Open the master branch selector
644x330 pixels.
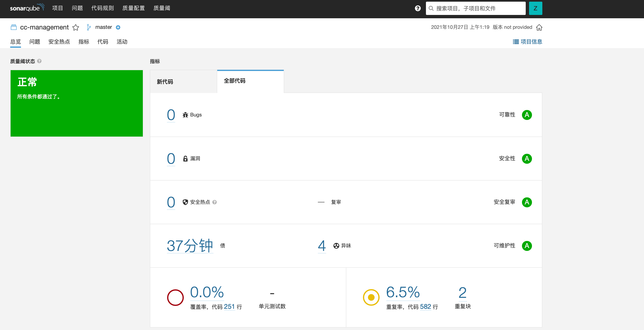click(x=104, y=27)
